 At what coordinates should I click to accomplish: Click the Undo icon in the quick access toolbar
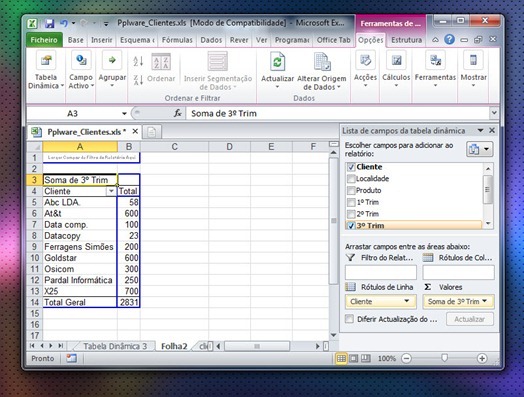point(63,23)
